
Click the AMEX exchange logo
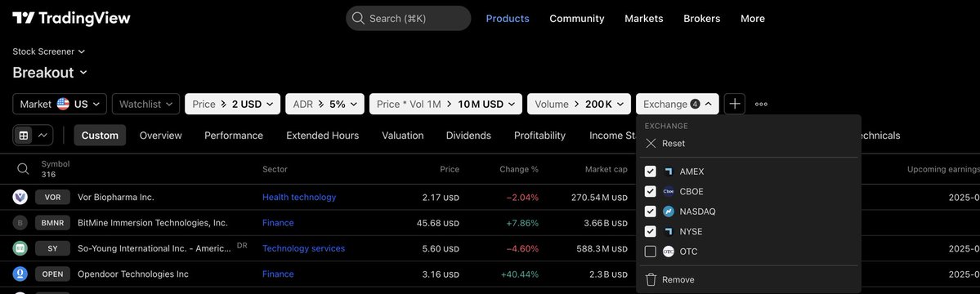[x=669, y=171]
